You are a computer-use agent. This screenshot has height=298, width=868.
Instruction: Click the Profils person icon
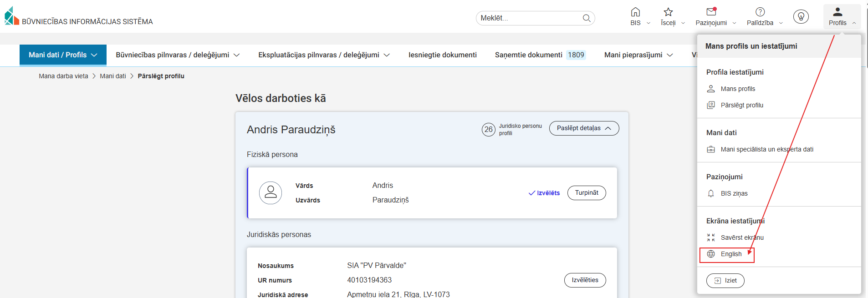click(837, 13)
